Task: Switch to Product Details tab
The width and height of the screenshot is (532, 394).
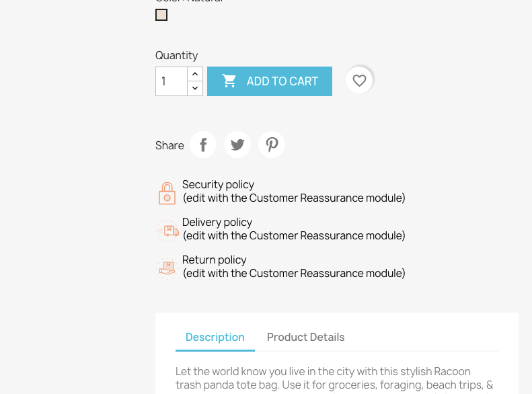Action: click(x=305, y=337)
